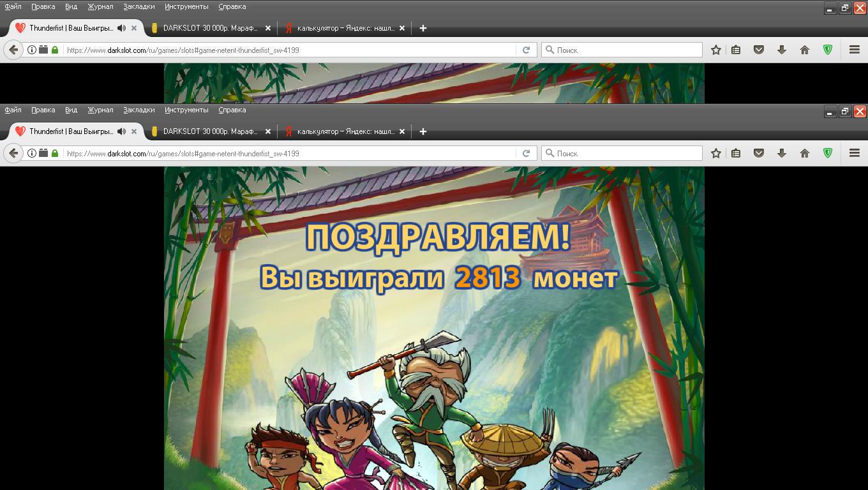Screen dimensions: 868x490
Task: Open Инструменты menu in front window
Action: pyautogui.click(x=186, y=110)
